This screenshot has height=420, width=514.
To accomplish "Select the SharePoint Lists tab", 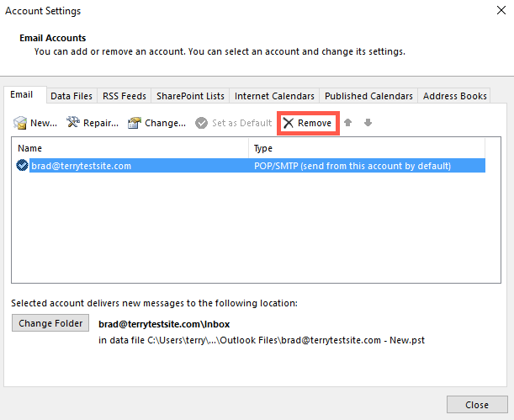I will pyautogui.click(x=190, y=96).
